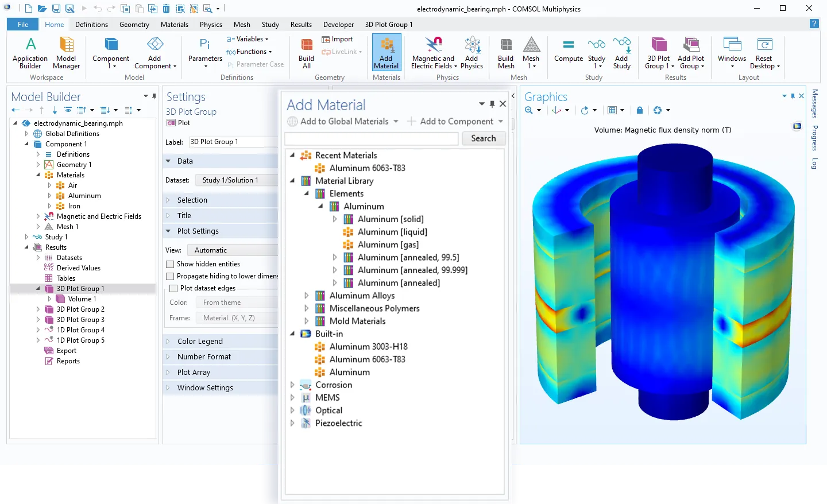Select Aluminum 6063-T83 under Built-in
Screen dimensions: 827x504
click(367, 359)
